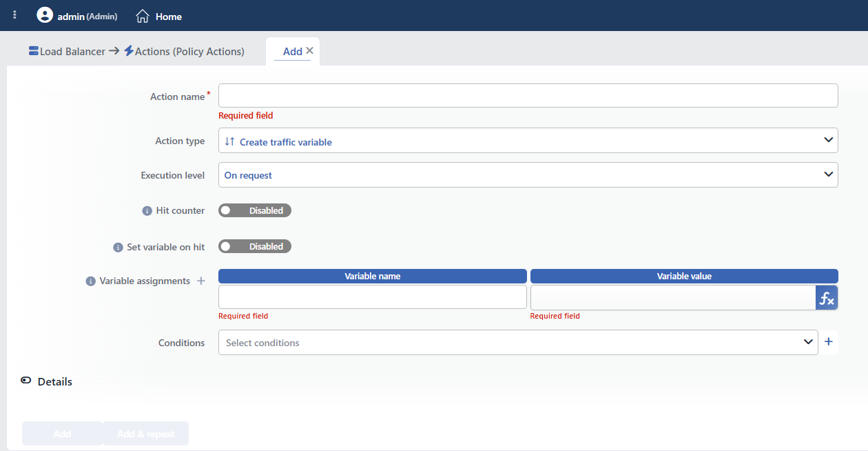
Task: Click the Home house icon
Action: [143, 16]
